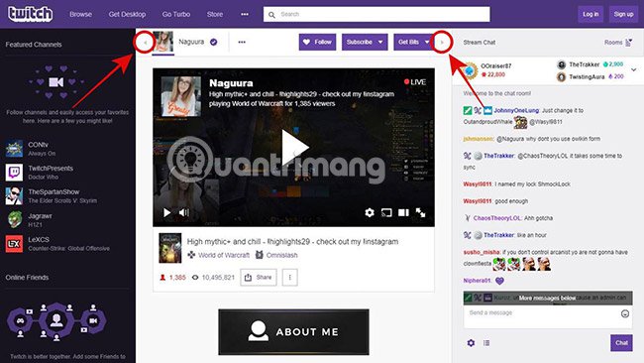
Task: Switch to theater mode icon
Action: (x=403, y=212)
